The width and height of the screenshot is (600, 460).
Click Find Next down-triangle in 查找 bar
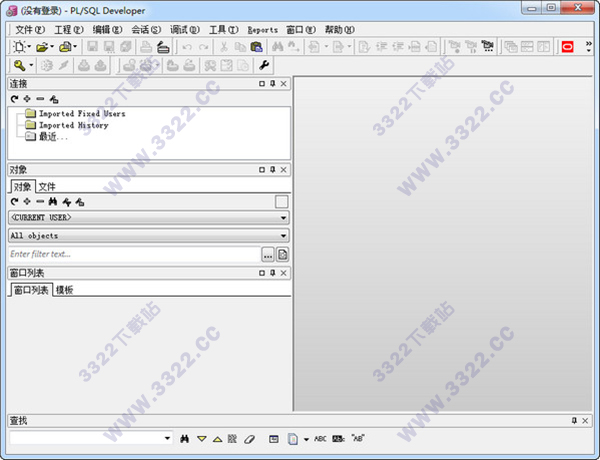[202, 439]
